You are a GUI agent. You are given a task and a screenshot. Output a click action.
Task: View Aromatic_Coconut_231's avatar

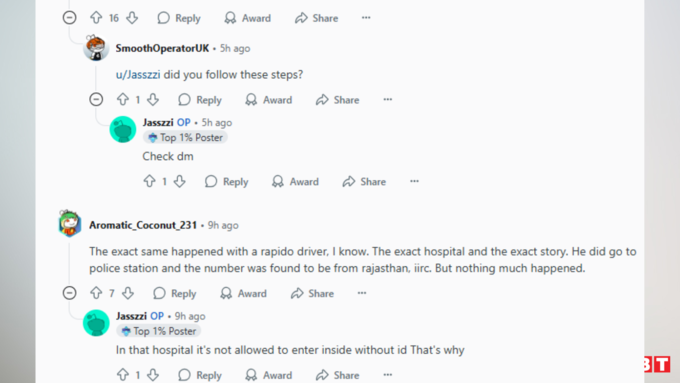[70, 224]
